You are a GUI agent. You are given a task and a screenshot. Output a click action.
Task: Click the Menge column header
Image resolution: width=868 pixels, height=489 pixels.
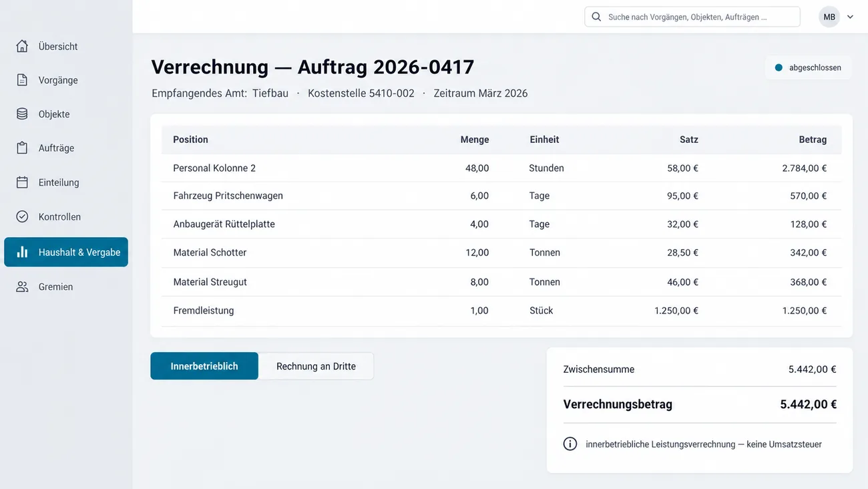(475, 140)
